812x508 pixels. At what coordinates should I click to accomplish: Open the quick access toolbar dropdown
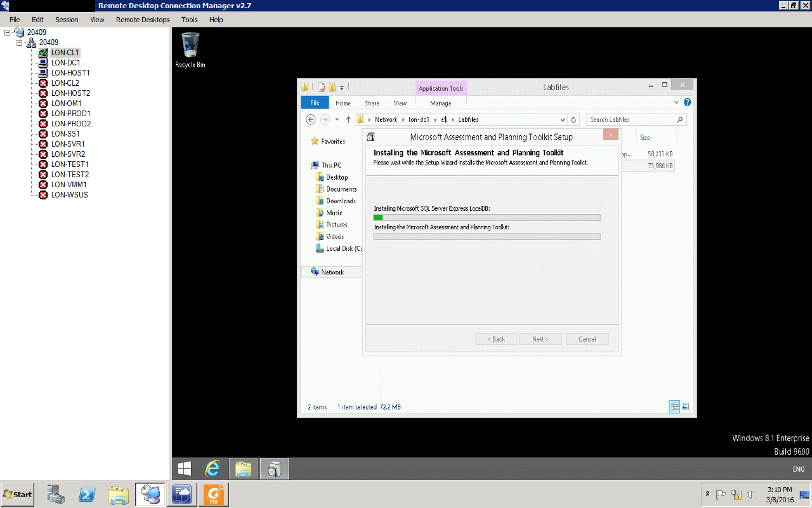pos(341,88)
